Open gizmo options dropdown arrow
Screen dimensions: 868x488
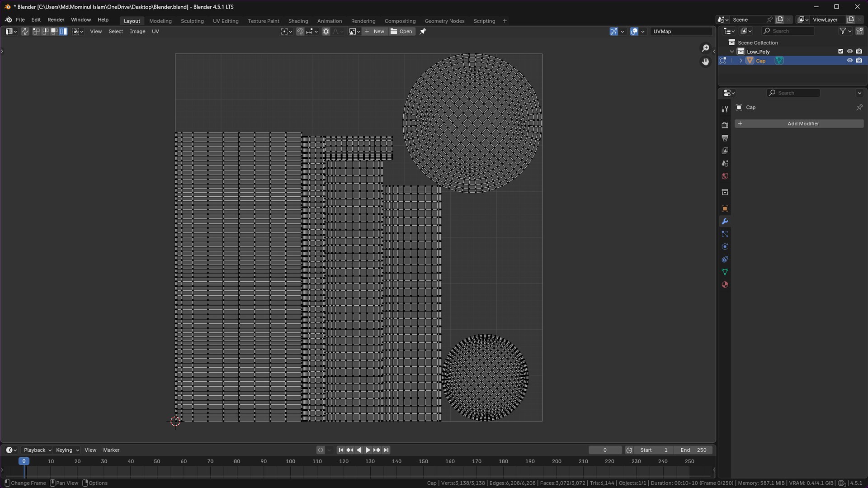[622, 32]
